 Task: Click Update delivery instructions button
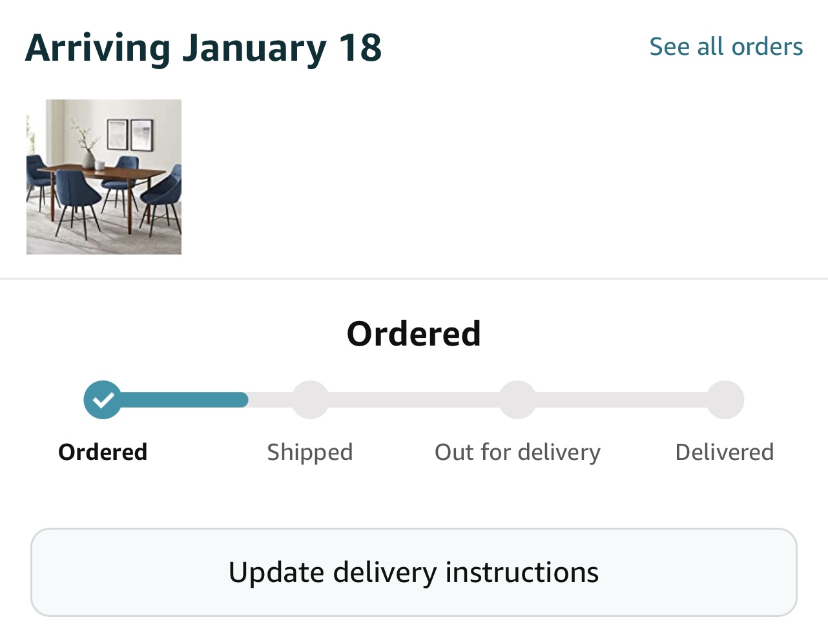tap(414, 572)
